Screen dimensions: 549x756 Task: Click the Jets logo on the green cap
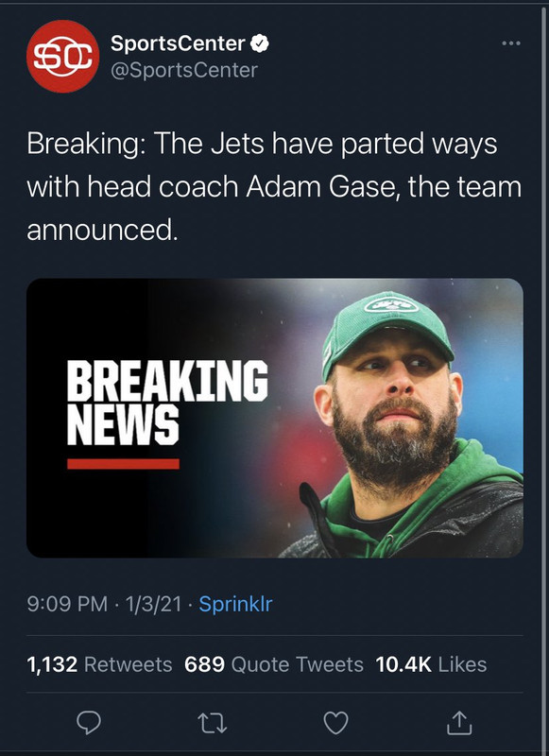click(391, 304)
